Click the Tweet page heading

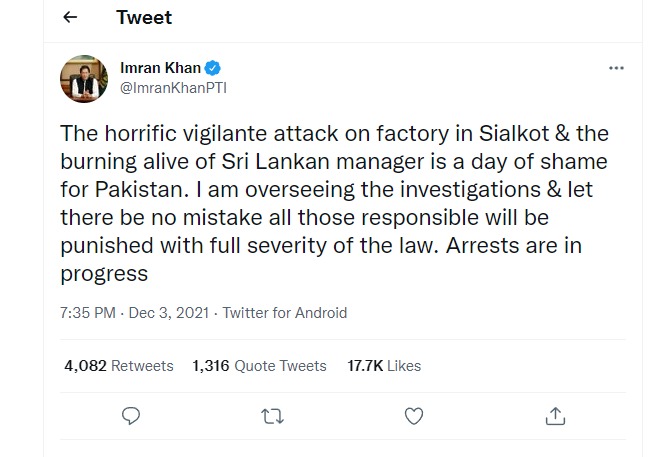144,18
